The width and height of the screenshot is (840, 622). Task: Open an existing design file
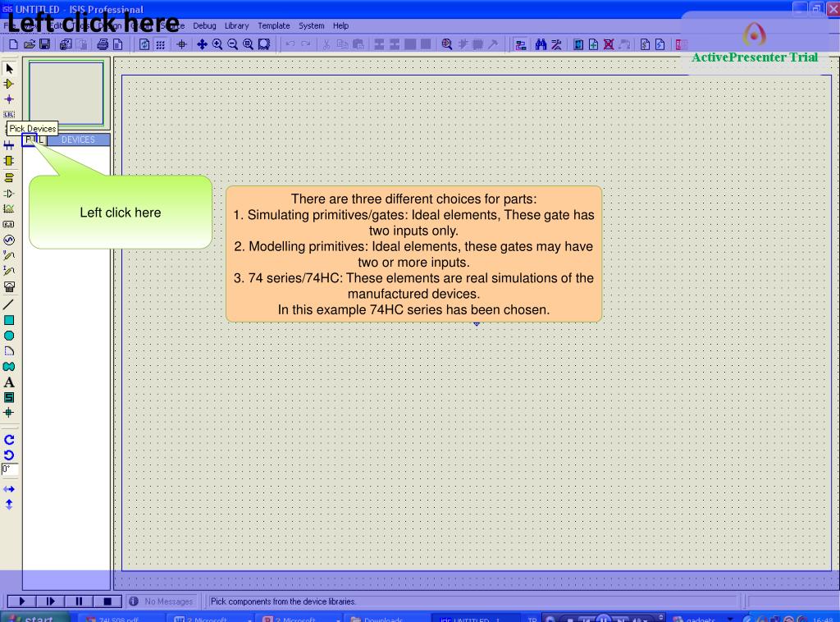tap(30, 44)
